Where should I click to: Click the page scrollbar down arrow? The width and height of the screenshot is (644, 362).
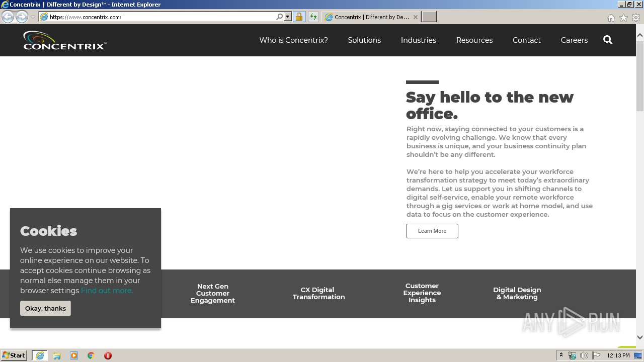[x=640, y=337]
